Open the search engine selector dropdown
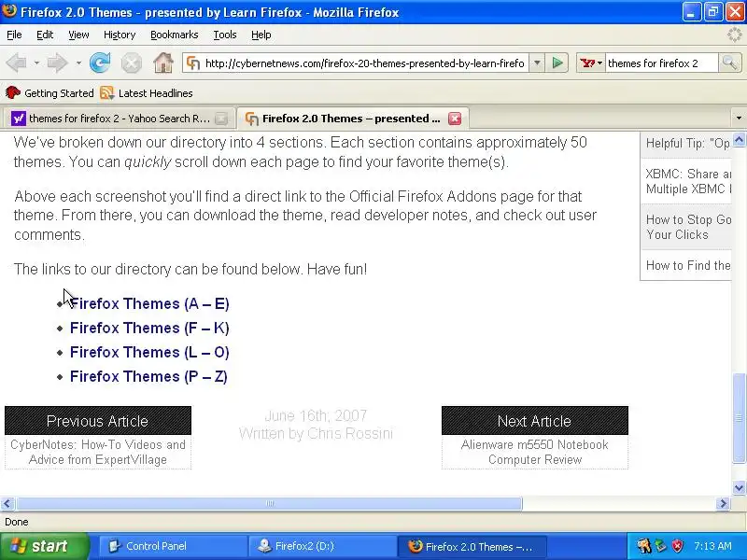Image resolution: width=747 pixels, height=560 pixels. coord(599,63)
